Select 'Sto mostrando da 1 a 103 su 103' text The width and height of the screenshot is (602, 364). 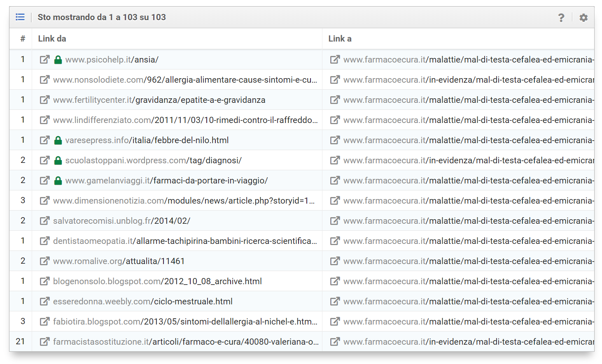[102, 17]
